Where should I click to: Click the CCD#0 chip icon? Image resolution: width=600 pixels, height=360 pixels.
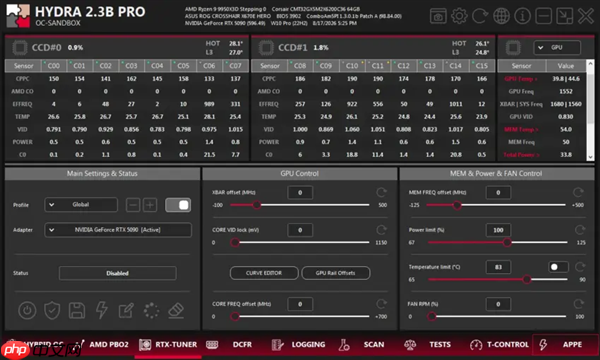[20, 48]
